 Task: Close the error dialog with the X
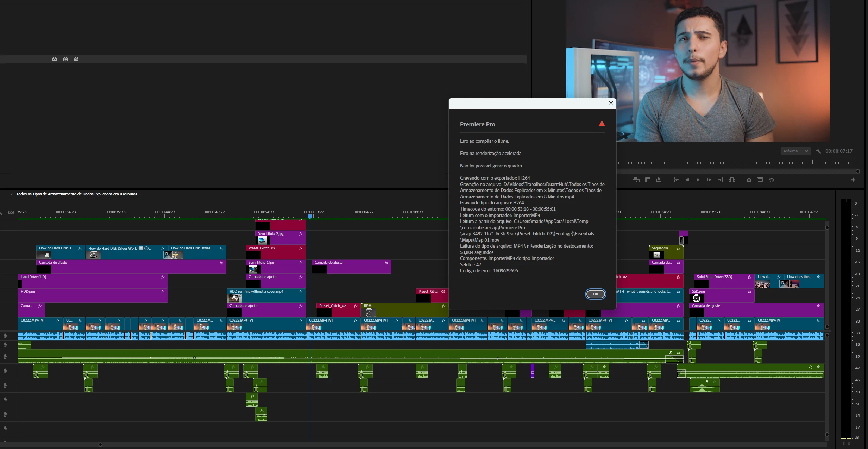611,103
